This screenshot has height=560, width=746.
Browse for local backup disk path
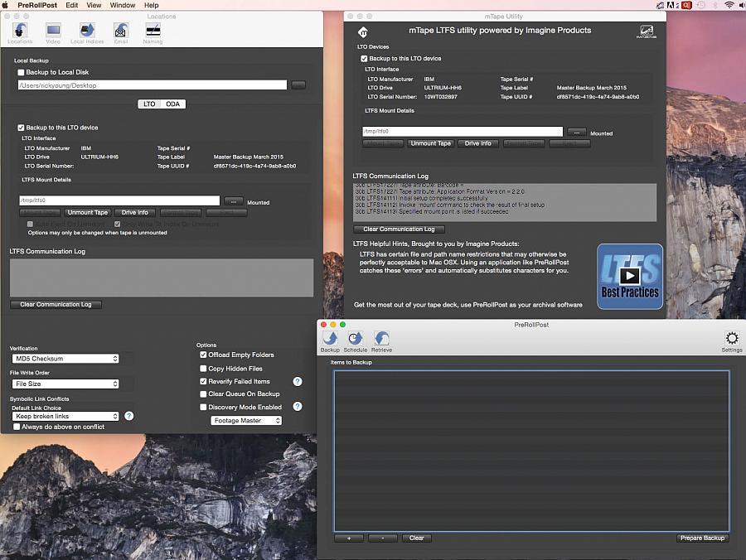pos(298,85)
